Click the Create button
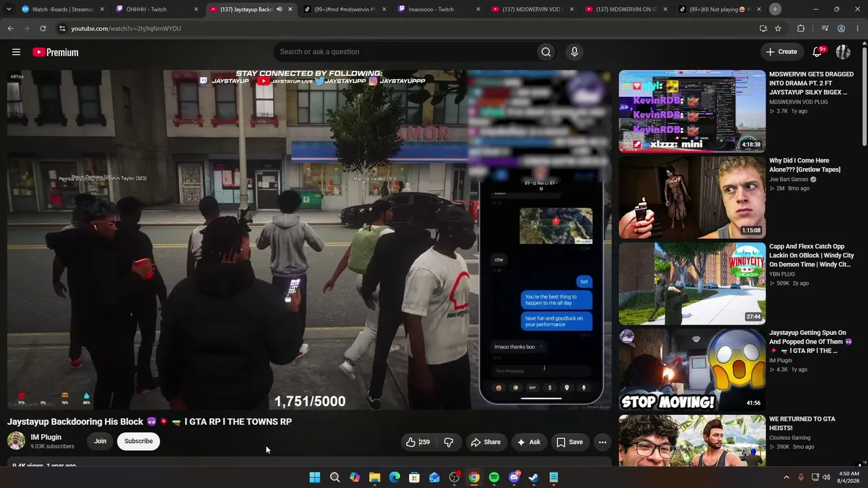 coord(781,52)
